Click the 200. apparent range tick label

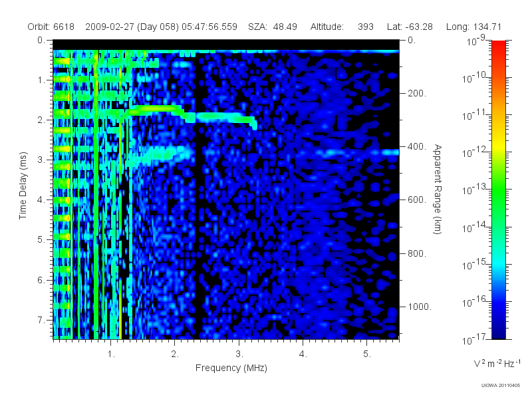pyautogui.click(x=417, y=93)
